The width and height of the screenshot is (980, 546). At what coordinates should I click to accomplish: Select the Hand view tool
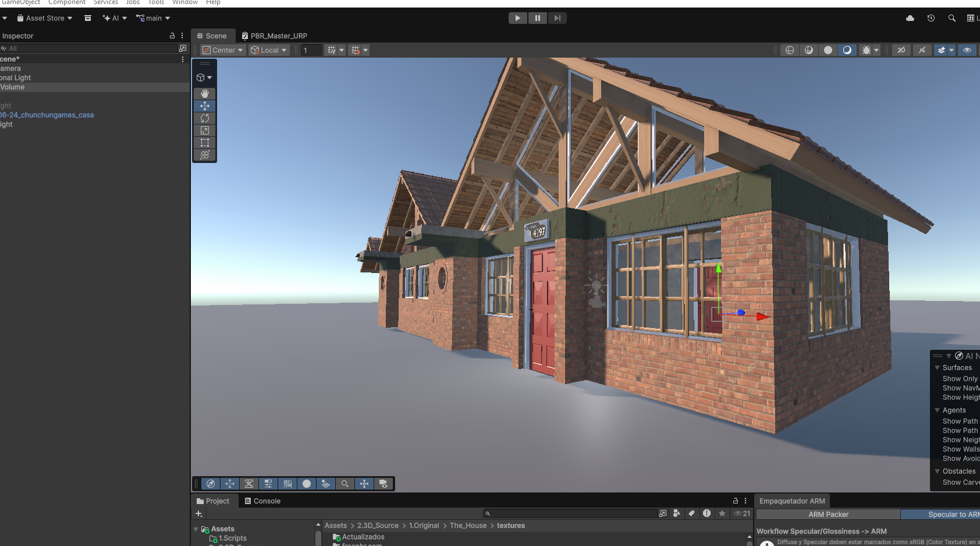pyautogui.click(x=205, y=93)
